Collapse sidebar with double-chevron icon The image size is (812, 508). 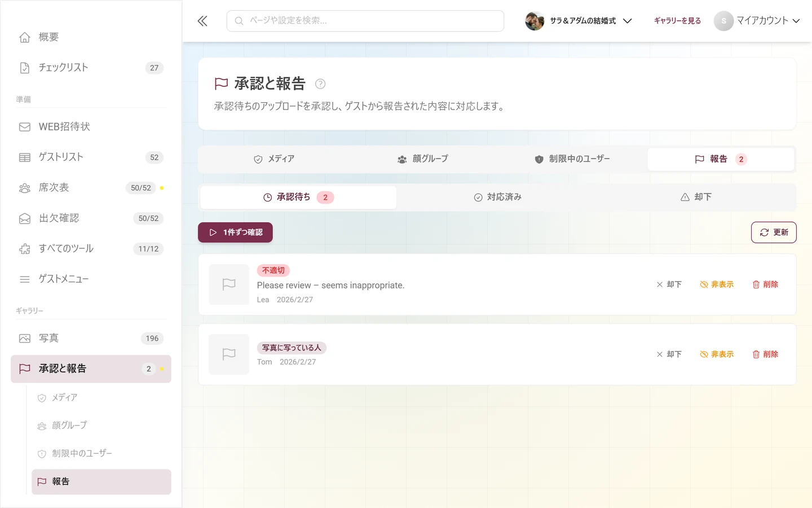202,21
